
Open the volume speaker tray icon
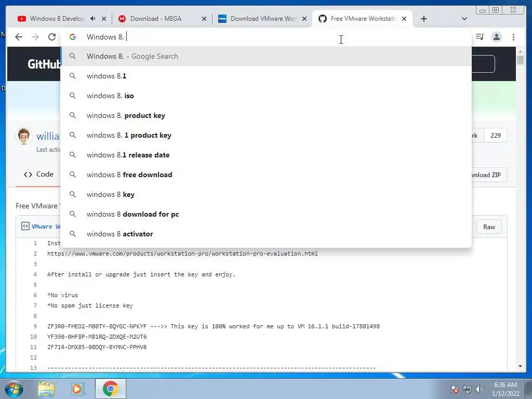(480, 389)
